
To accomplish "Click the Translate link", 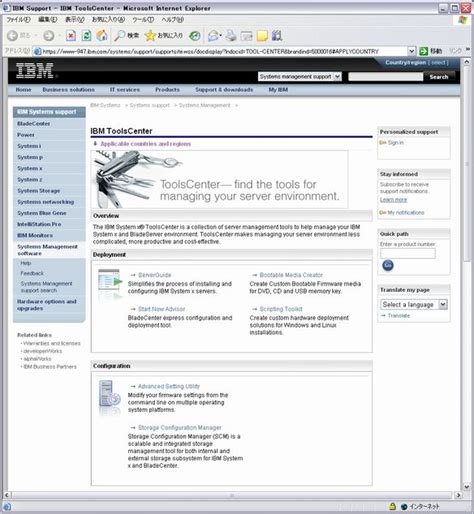I will coord(399,315).
